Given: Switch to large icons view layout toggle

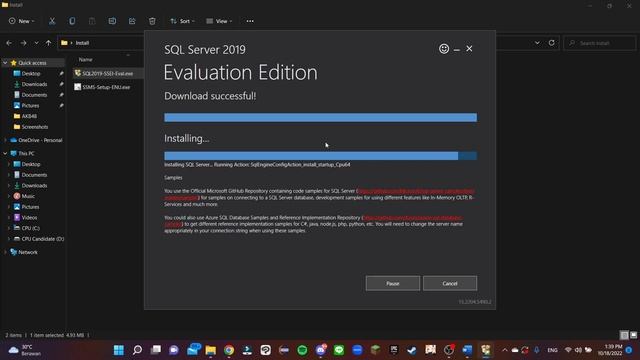Looking at the screenshot, I should (x=633, y=335).
